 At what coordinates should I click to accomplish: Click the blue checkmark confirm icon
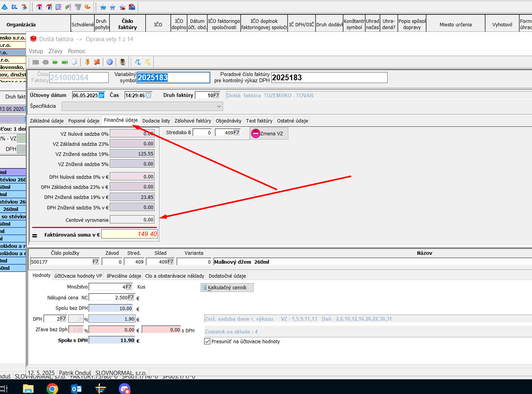coord(110,62)
